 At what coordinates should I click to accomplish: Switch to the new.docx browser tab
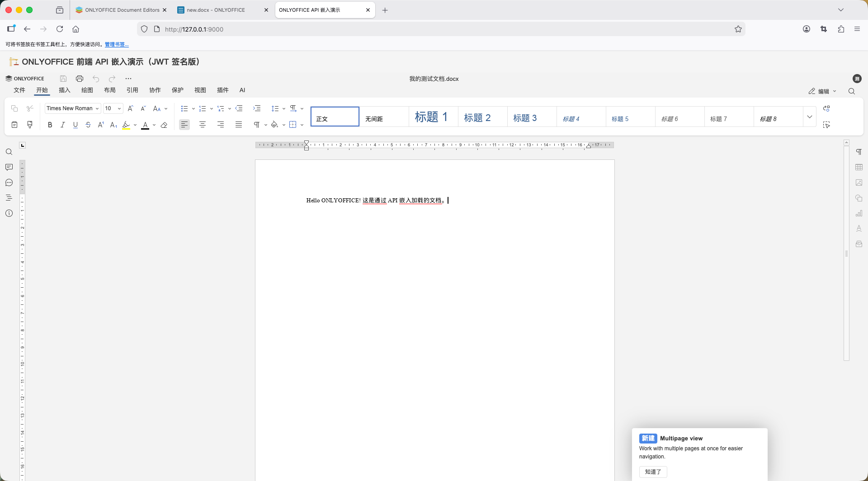coord(223,10)
